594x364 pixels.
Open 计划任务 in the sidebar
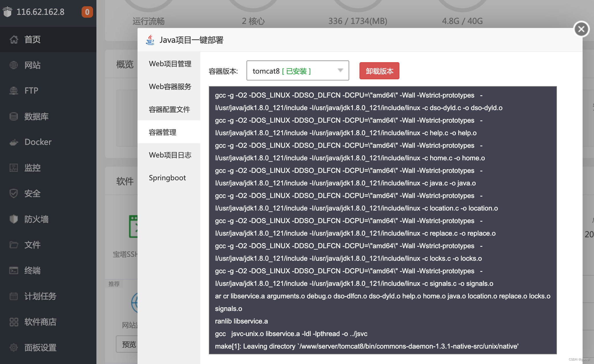[x=48, y=296]
